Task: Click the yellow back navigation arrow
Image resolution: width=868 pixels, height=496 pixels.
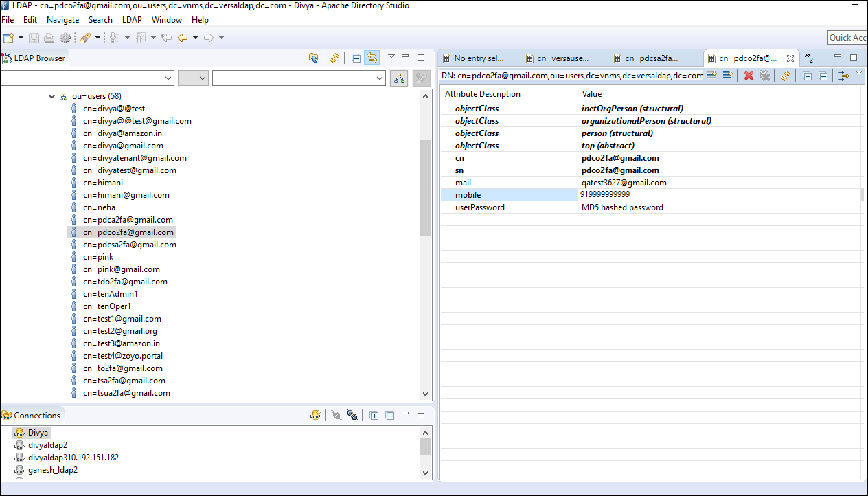Action: 183,38
